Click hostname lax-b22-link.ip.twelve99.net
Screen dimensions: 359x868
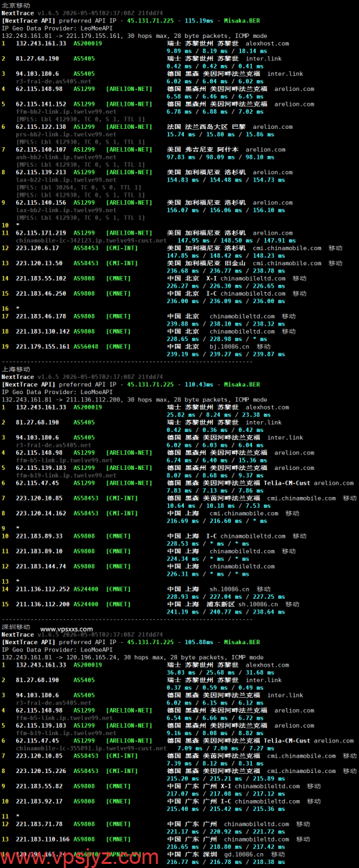coord(66,180)
